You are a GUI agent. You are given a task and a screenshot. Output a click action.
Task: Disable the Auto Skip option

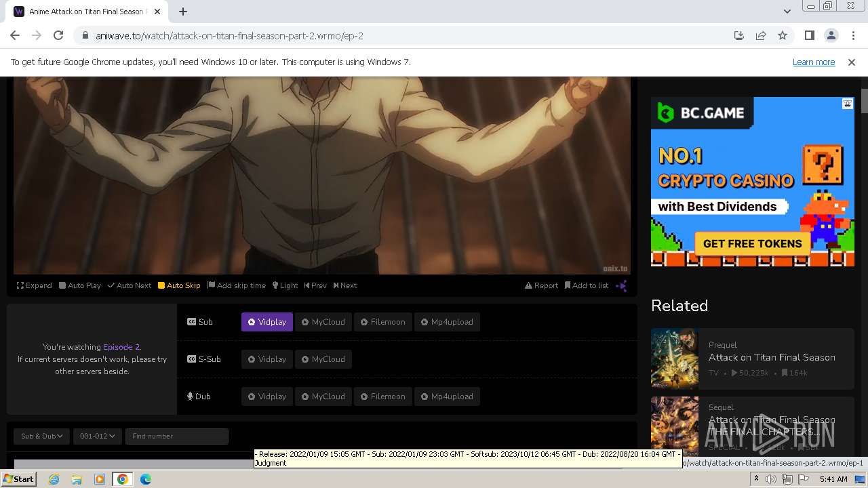point(179,285)
